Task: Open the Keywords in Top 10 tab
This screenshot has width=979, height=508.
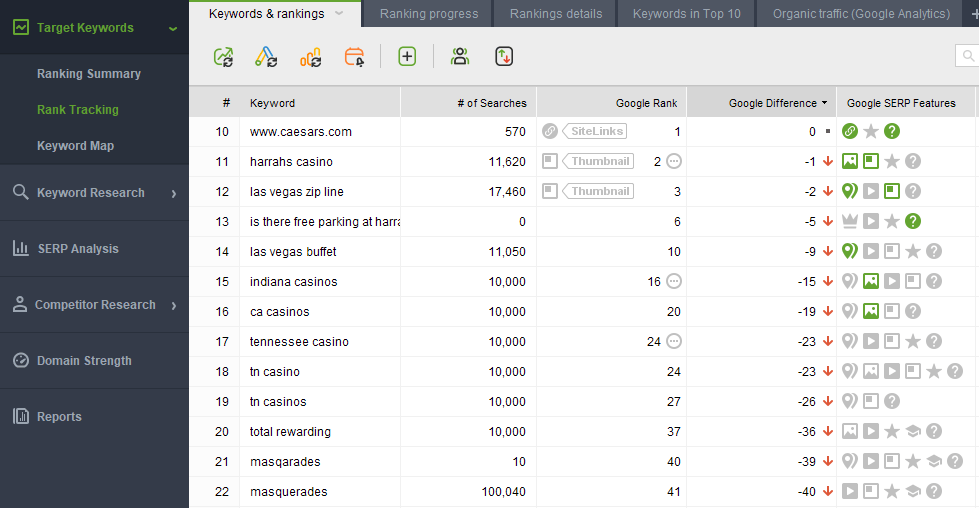Action: tap(687, 14)
